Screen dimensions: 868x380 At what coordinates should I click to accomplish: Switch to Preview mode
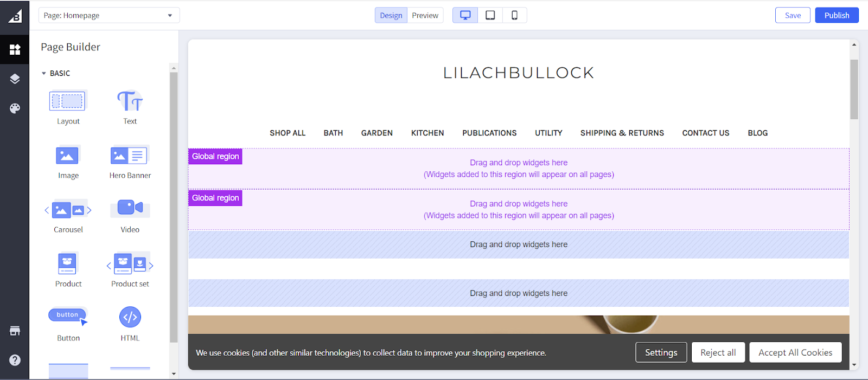(x=425, y=15)
